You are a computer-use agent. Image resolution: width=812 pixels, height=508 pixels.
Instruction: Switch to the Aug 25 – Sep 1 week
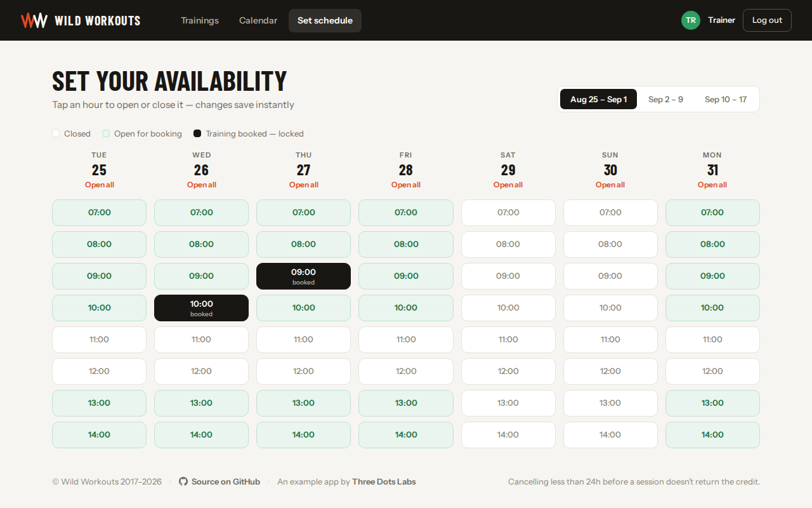(598, 99)
